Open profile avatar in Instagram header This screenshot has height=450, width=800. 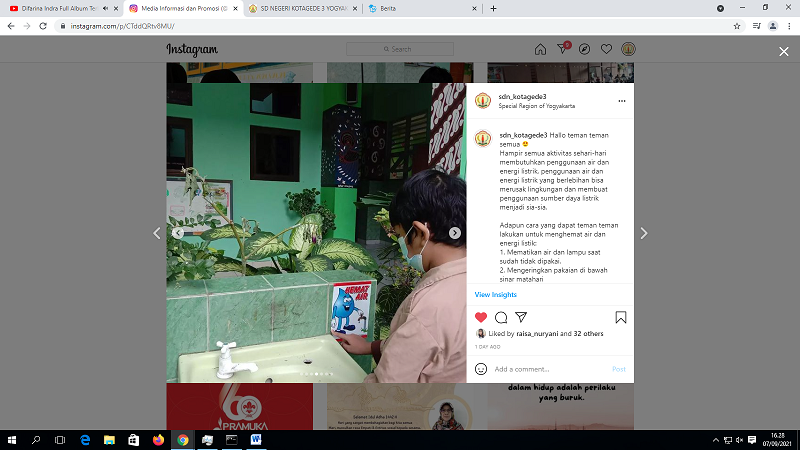628,49
